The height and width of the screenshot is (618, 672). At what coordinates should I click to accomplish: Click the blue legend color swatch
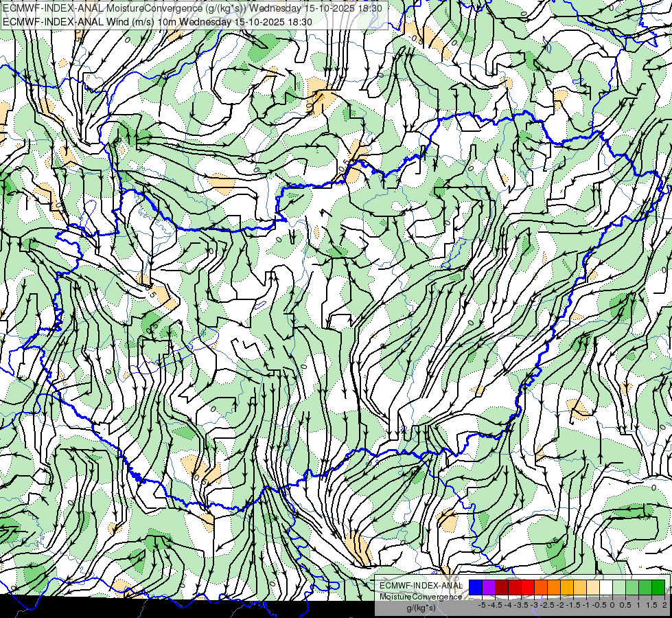coord(476,587)
